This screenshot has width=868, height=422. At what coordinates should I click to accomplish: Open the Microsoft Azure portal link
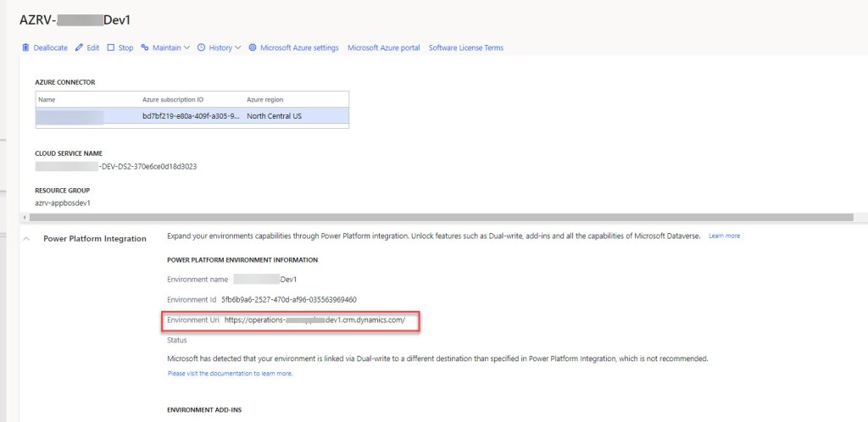click(383, 48)
